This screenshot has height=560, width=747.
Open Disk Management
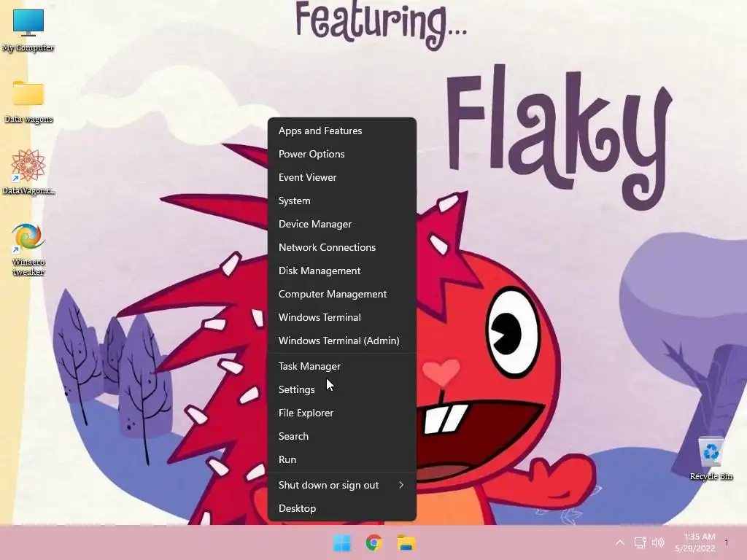coord(342,271)
